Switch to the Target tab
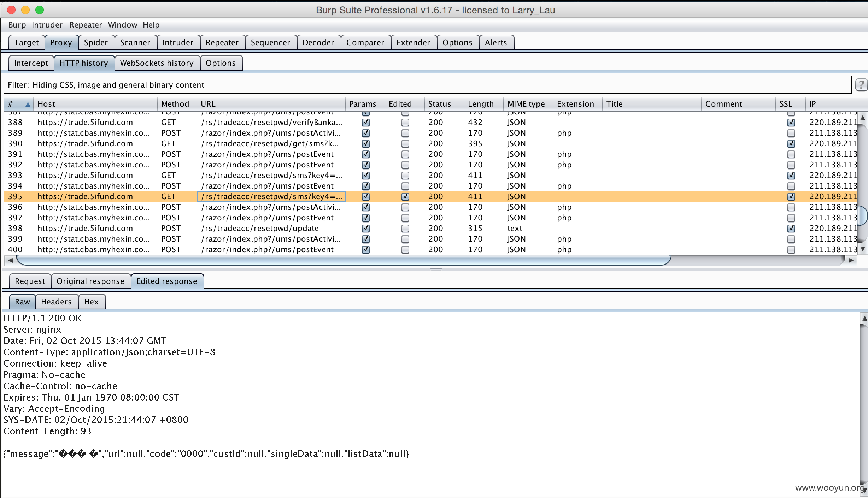Screen dimensions: 868x498 point(27,42)
